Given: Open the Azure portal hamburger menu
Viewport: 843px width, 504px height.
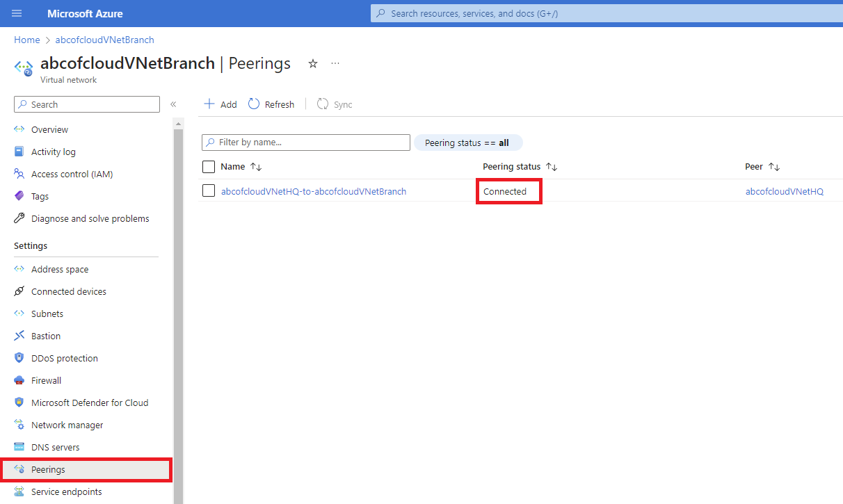Looking at the screenshot, I should 16,13.
